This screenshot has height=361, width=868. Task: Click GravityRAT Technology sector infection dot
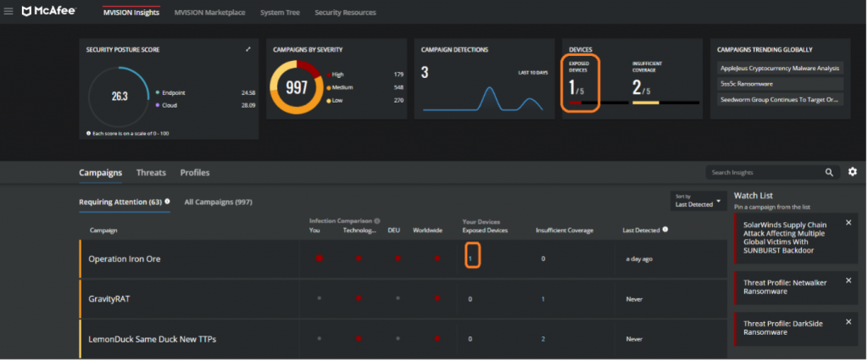(x=359, y=298)
